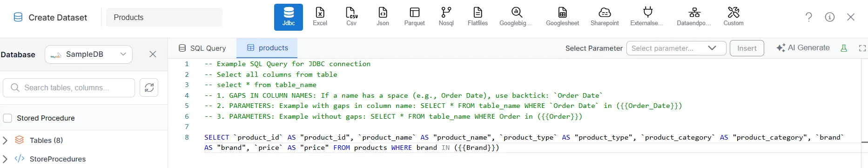Screen dimensions: 868x168
Task: Click the Search tables, columns field
Action: tap(69, 87)
